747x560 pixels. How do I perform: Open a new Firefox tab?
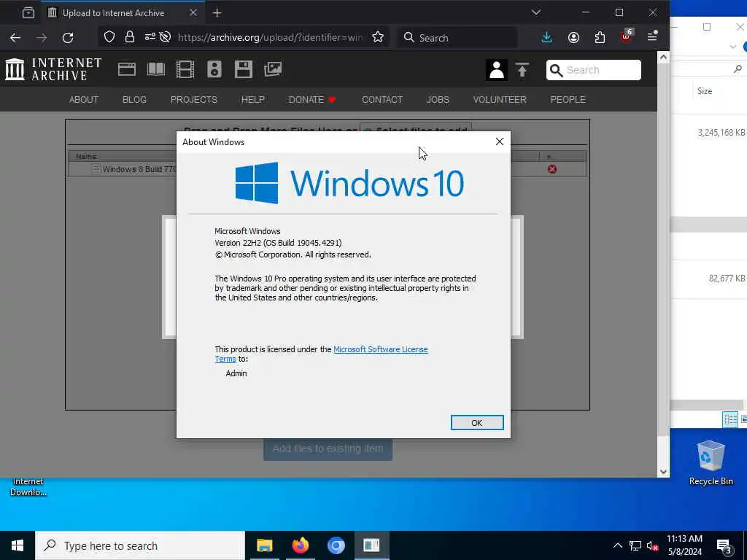[x=217, y=13]
